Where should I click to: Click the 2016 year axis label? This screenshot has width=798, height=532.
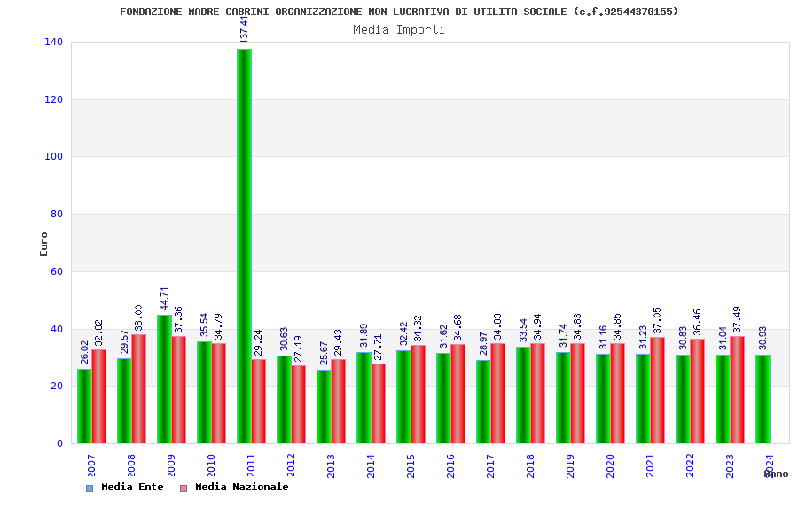[451, 465]
